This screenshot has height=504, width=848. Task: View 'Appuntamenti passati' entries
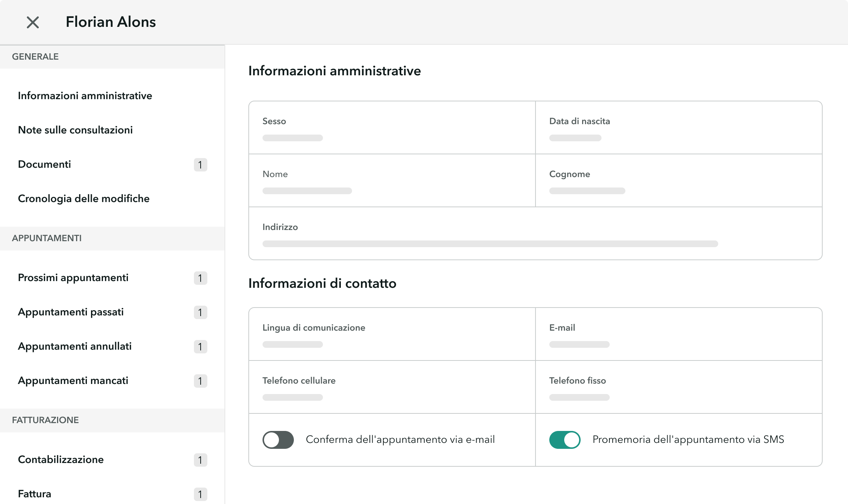click(x=71, y=312)
